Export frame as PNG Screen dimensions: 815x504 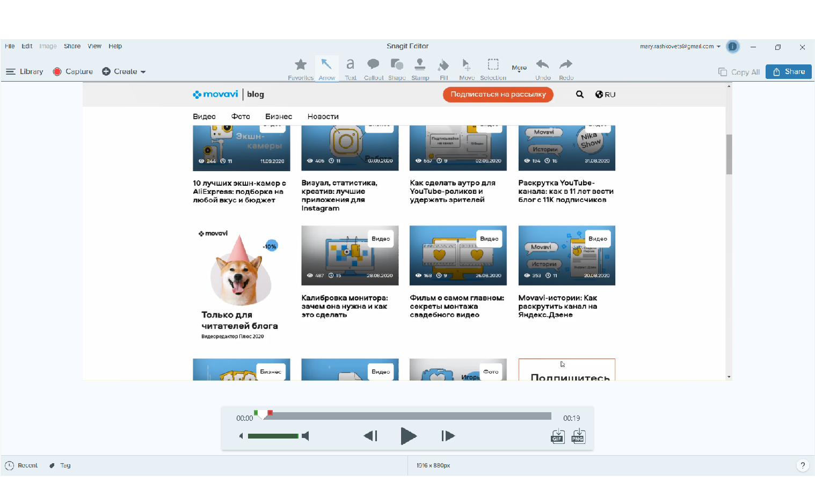[x=578, y=436]
